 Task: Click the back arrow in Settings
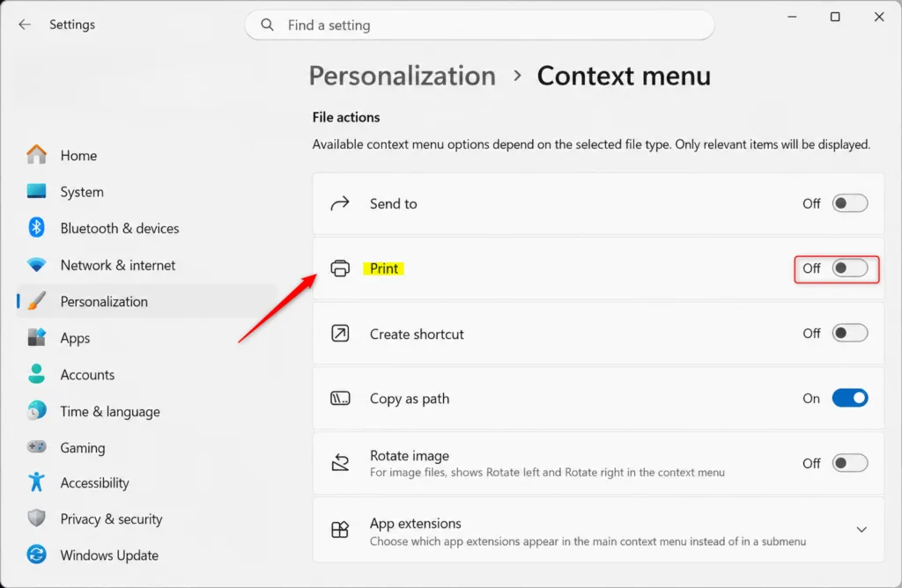(24, 24)
